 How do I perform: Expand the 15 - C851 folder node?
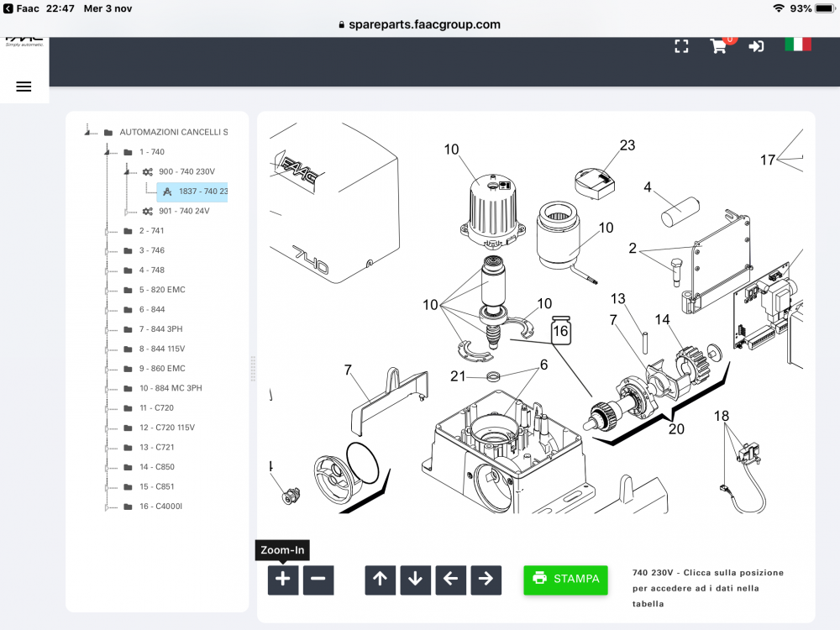[108, 487]
